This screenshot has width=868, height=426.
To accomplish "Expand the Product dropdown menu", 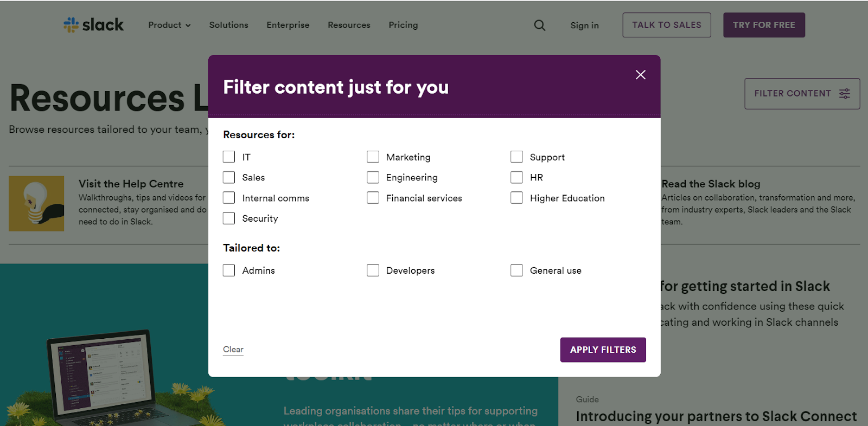I will coord(169,25).
